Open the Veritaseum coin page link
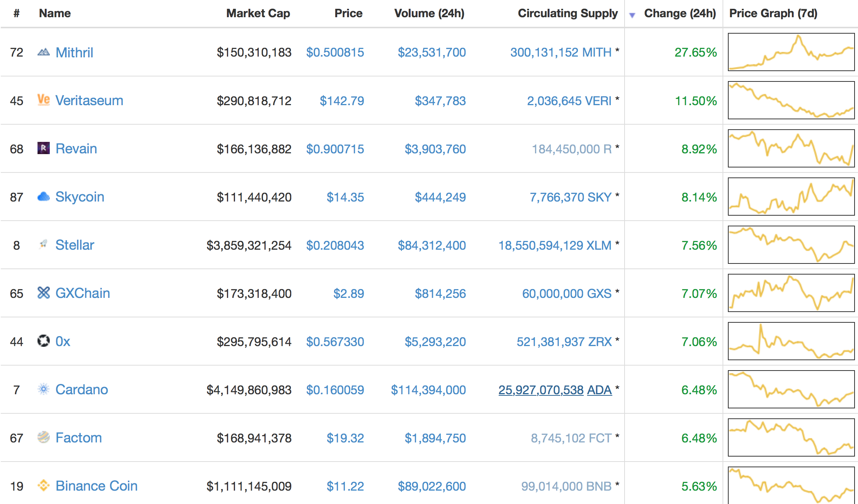Image resolution: width=858 pixels, height=504 pixels. coord(89,101)
